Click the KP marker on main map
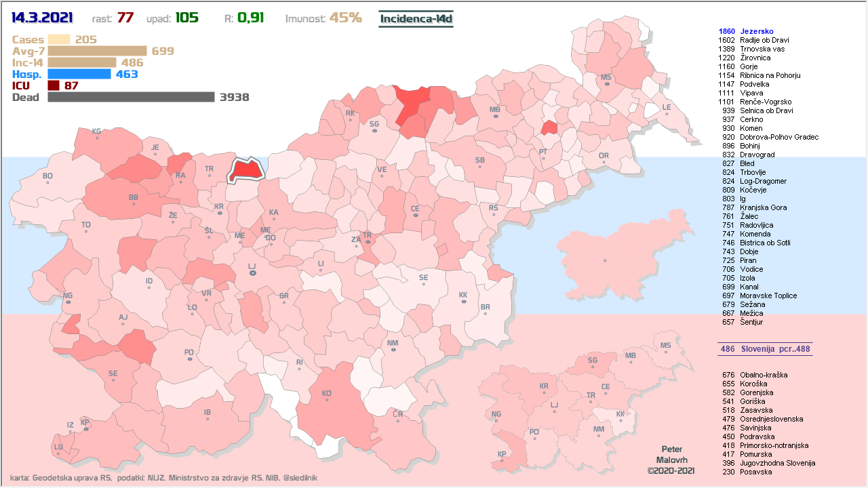This screenshot has height=488, width=868. click(85, 428)
